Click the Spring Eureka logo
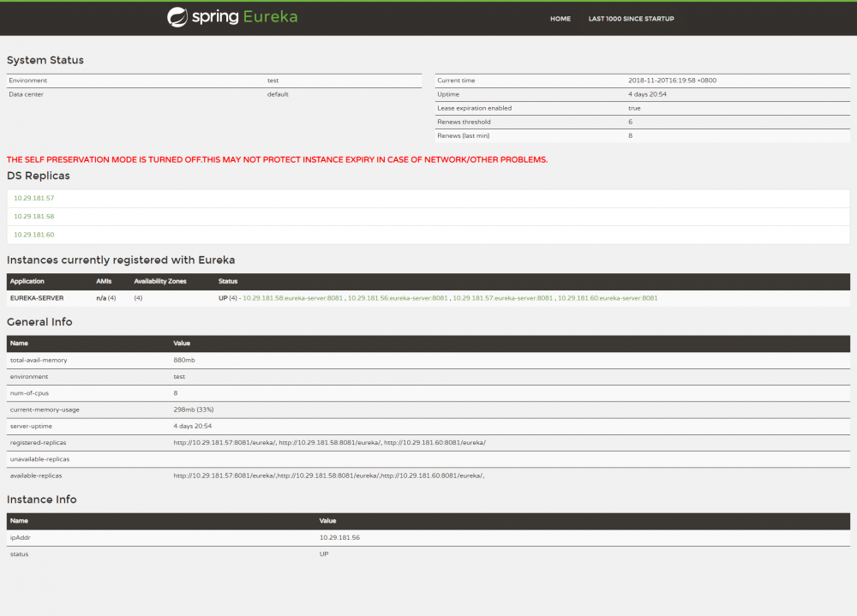 [x=231, y=17]
